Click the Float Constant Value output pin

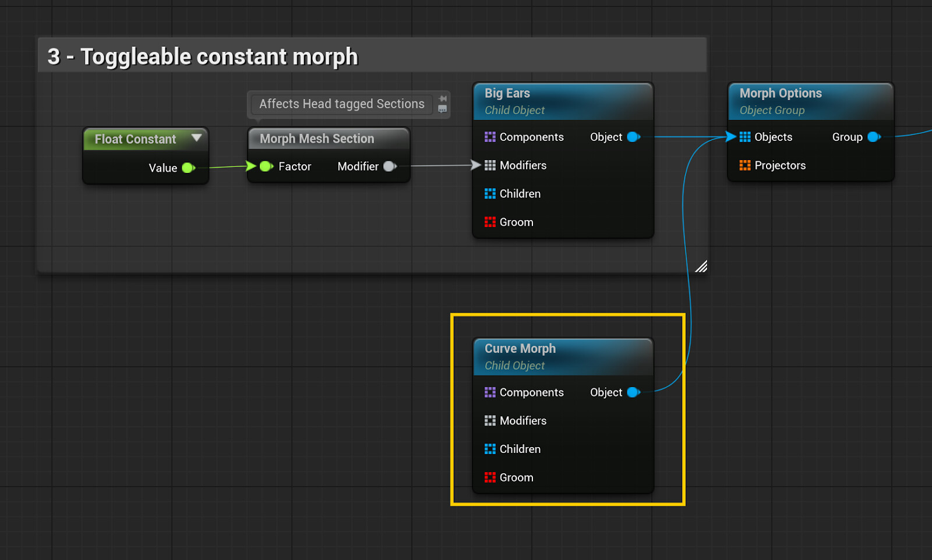click(x=188, y=168)
